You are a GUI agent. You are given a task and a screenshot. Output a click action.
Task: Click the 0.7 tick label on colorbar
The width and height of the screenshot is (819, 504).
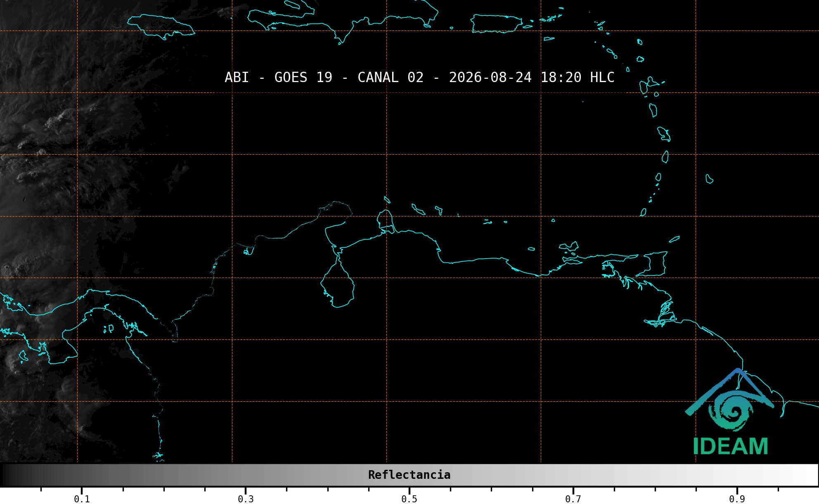(x=573, y=499)
